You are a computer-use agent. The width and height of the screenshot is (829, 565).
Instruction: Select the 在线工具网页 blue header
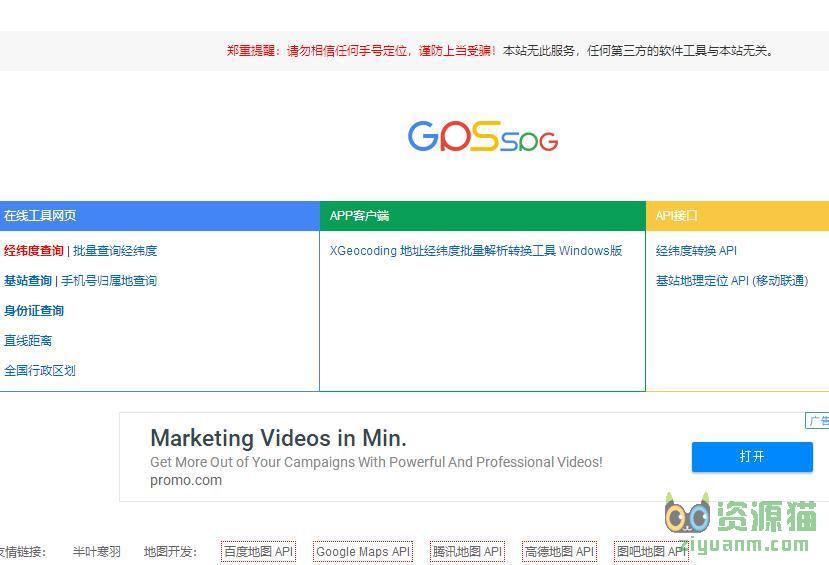[160, 216]
